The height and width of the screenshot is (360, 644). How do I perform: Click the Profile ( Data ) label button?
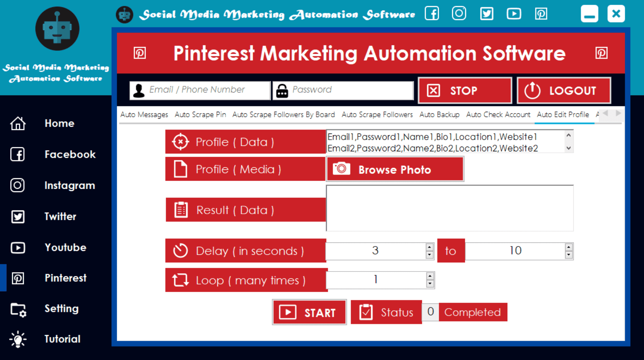click(x=245, y=142)
